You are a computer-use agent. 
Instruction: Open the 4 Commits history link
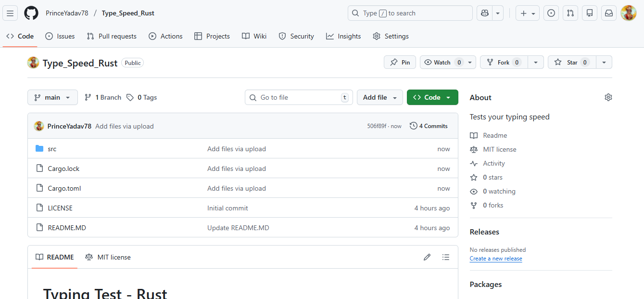point(429,126)
